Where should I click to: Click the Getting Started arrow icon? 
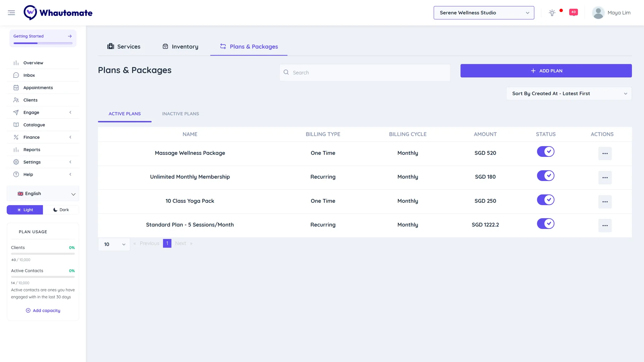tap(70, 36)
